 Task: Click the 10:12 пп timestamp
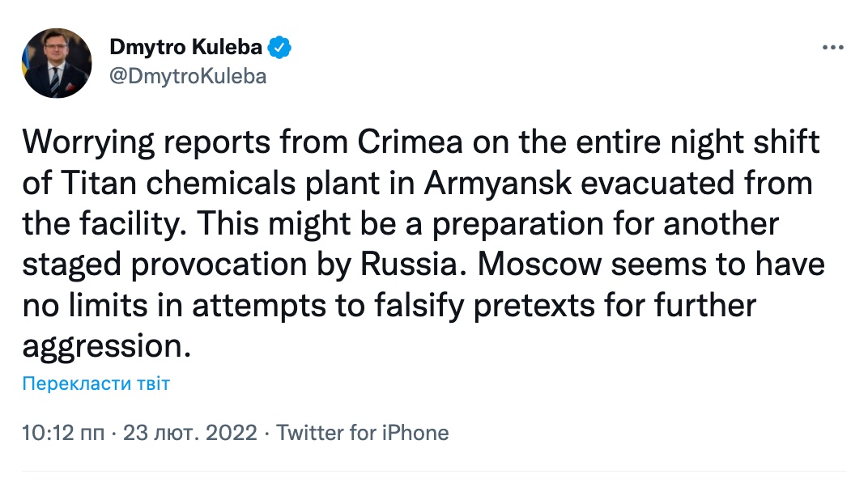coord(63,433)
